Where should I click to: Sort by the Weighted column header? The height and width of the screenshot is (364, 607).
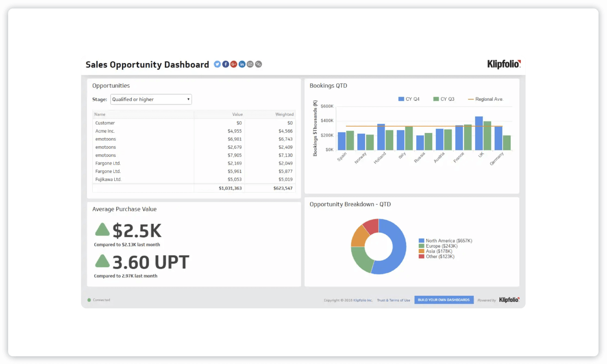(284, 115)
